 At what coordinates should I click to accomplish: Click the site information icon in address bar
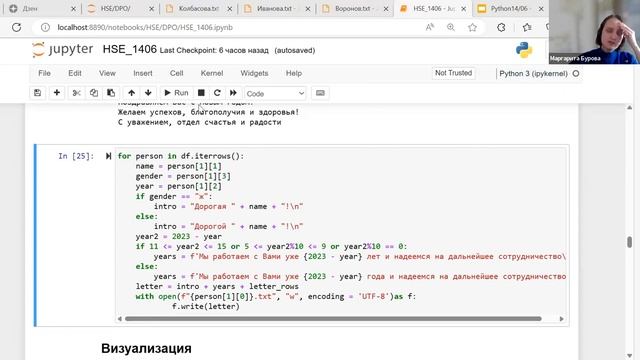45,27
